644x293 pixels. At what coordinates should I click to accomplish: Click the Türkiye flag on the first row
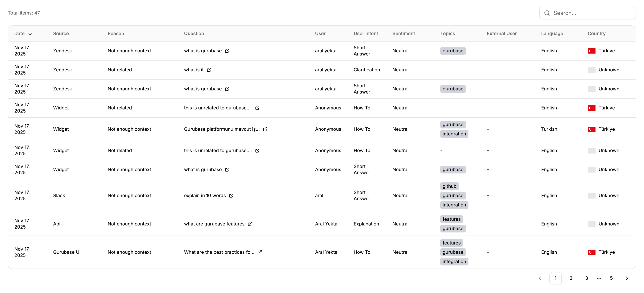click(592, 51)
